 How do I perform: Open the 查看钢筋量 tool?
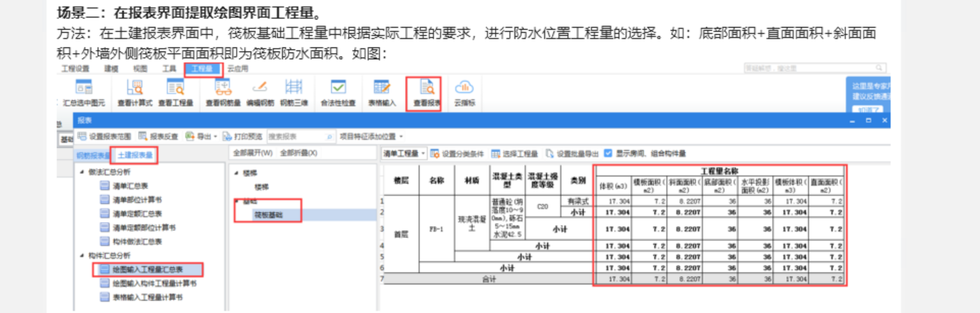(x=223, y=92)
